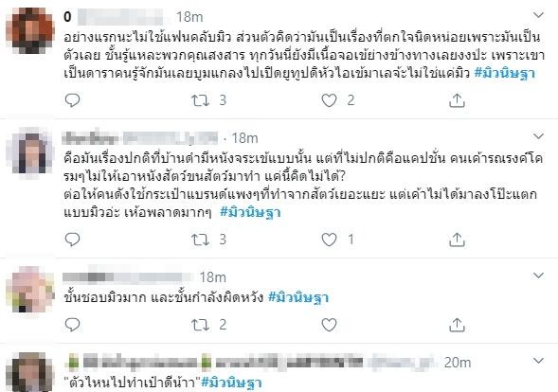
Task: Open #มิวนิษฐา hashtag in the third tweet
Action: point(298,297)
